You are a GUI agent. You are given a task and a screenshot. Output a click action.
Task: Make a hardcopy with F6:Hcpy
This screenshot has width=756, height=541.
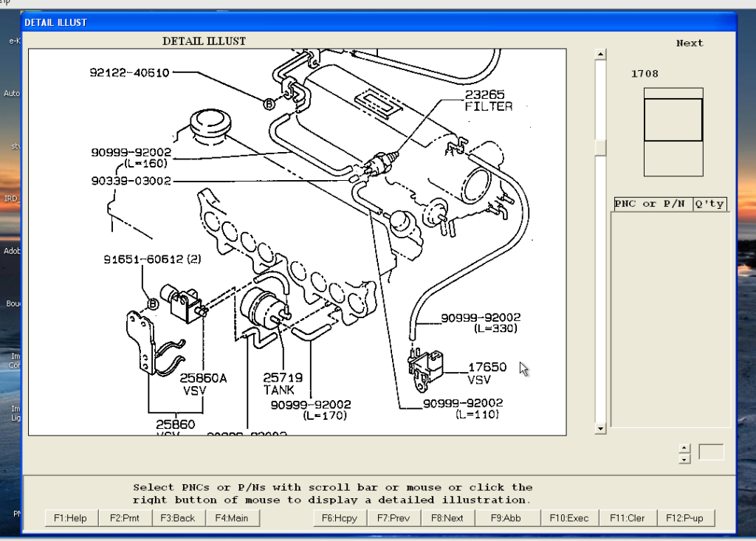pyautogui.click(x=340, y=518)
